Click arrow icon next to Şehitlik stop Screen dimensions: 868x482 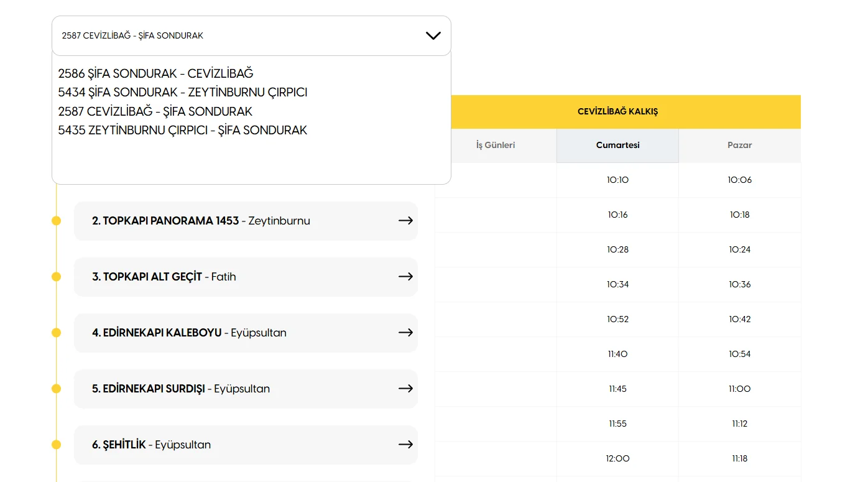(405, 445)
